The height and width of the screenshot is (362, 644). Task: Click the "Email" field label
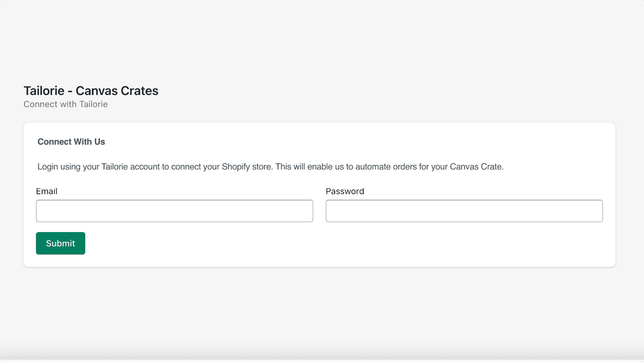[47, 191]
